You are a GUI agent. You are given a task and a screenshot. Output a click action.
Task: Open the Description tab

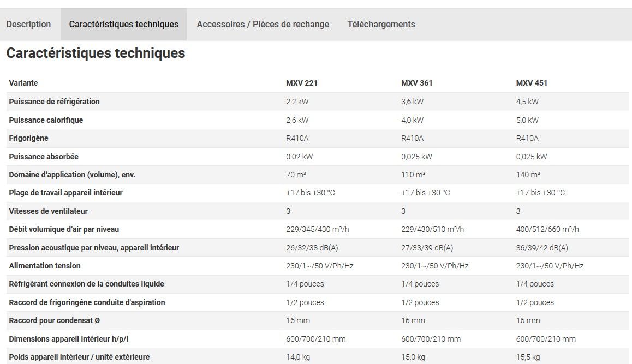(28, 25)
